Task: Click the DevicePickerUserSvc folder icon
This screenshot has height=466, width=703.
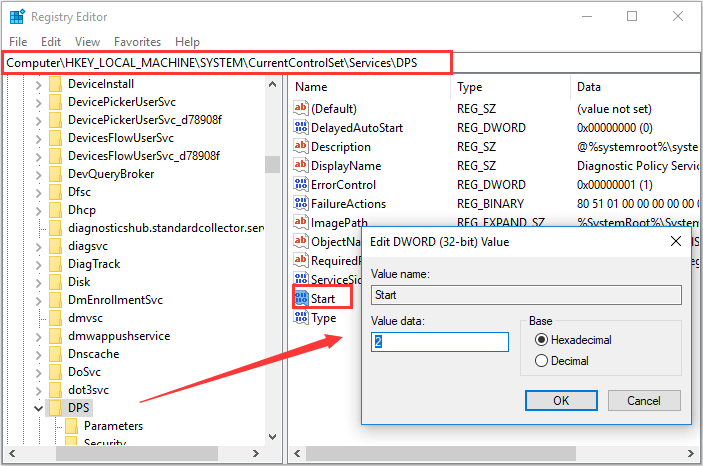Action: [55, 102]
